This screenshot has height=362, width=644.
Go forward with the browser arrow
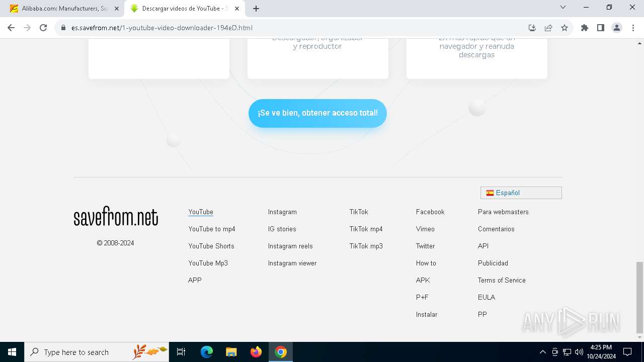[27, 28]
